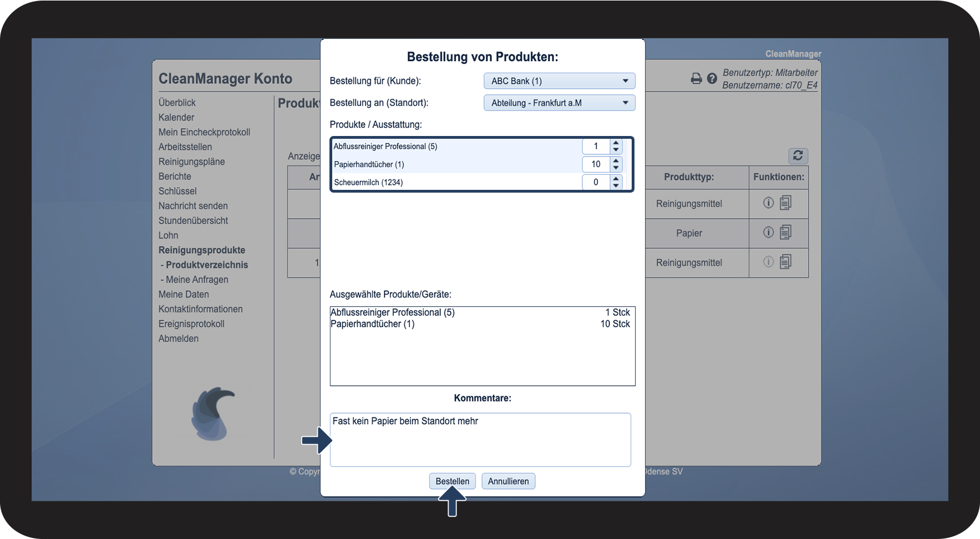The image size is (980, 539).
Task: Click the Annullieren button
Action: 509,481
